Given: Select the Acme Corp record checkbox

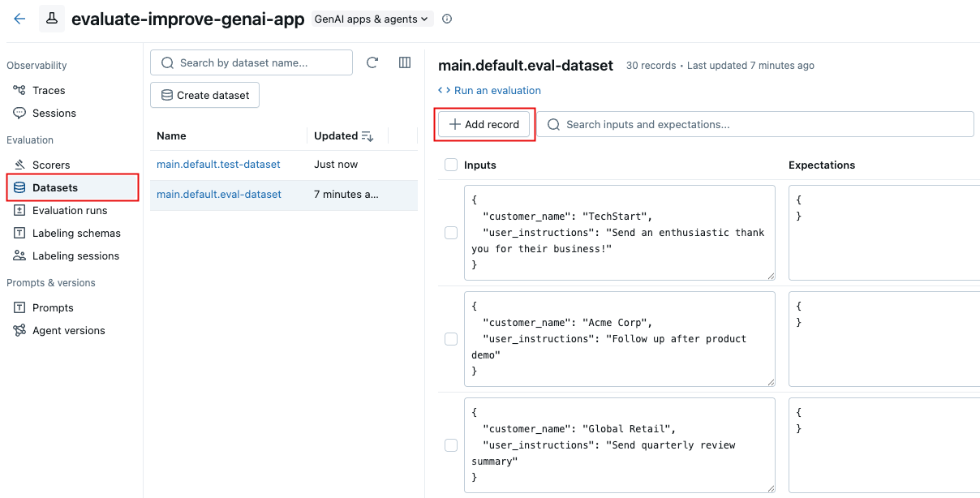Looking at the screenshot, I should pos(451,339).
